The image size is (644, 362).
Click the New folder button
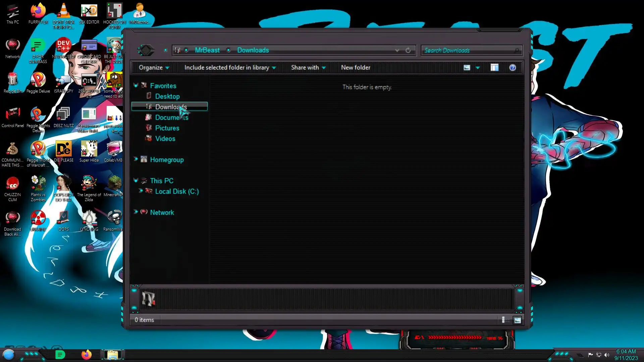tap(356, 68)
